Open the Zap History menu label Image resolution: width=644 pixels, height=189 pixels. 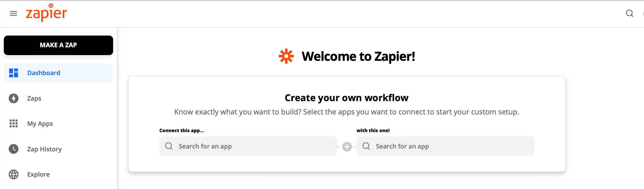(44, 149)
